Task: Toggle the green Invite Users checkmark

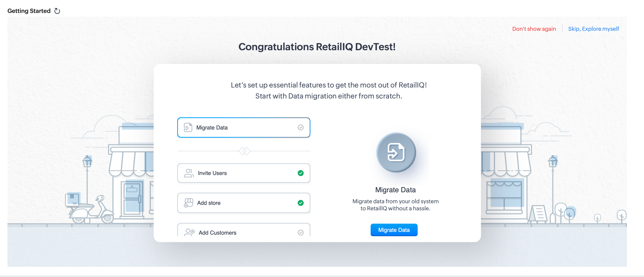Action: (x=301, y=173)
